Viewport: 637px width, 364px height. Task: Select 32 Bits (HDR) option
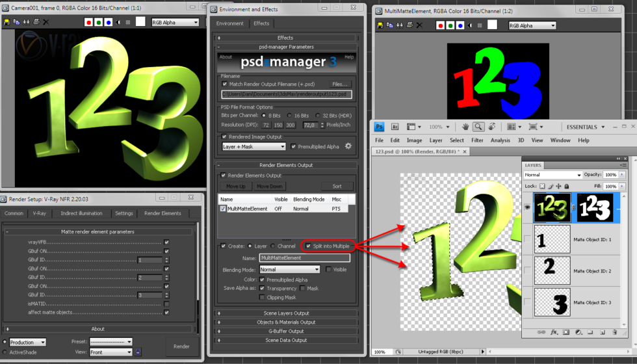(x=318, y=116)
